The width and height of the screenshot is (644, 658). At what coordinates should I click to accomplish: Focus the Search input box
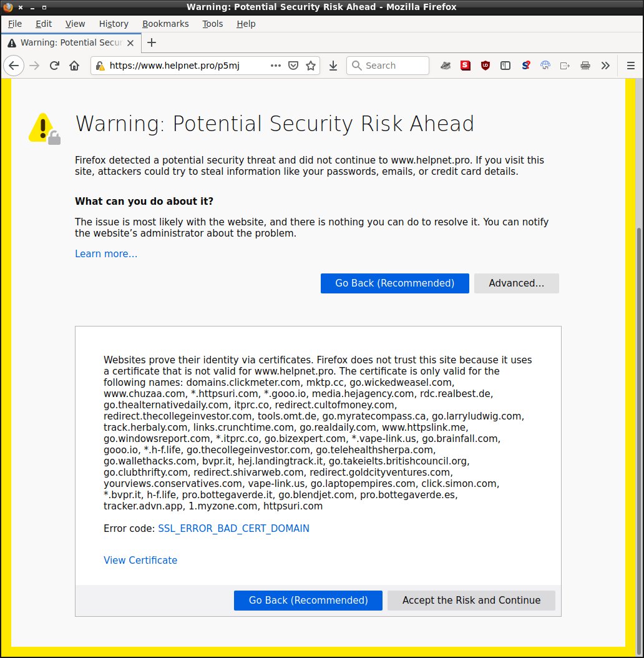pos(388,66)
